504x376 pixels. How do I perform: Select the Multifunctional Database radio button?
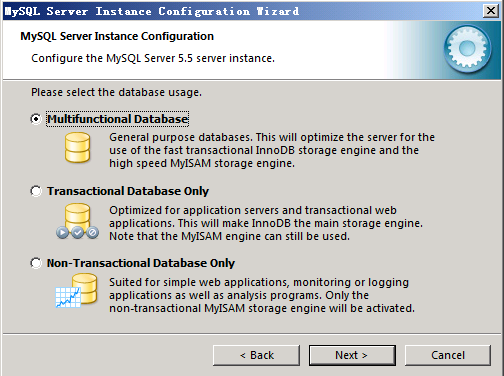click(36, 119)
